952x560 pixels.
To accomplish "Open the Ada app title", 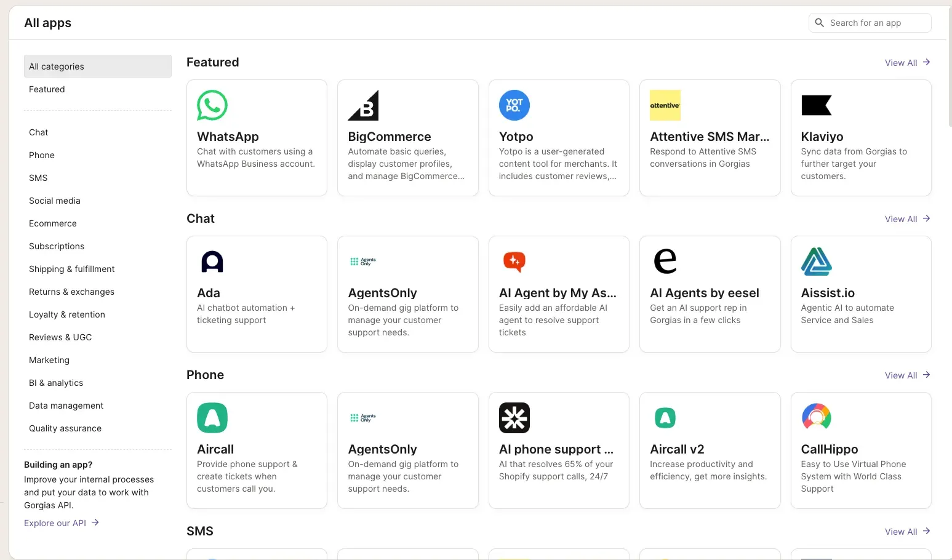I will (209, 293).
